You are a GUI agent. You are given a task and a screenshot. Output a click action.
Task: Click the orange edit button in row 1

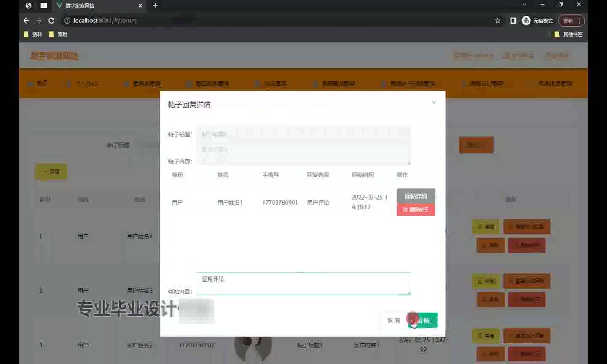pos(491,245)
